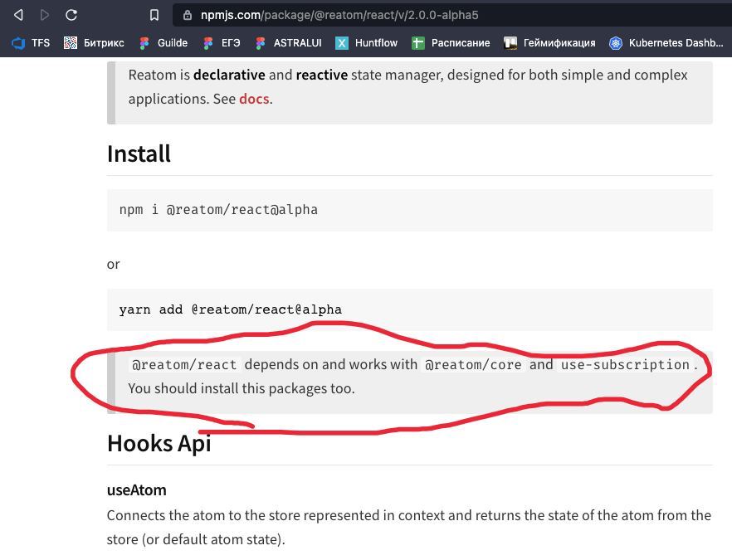The width and height of the screenshot is (732, 560).
Task: Click the @reatom/core inline code
Action: (x=473, y=364)
